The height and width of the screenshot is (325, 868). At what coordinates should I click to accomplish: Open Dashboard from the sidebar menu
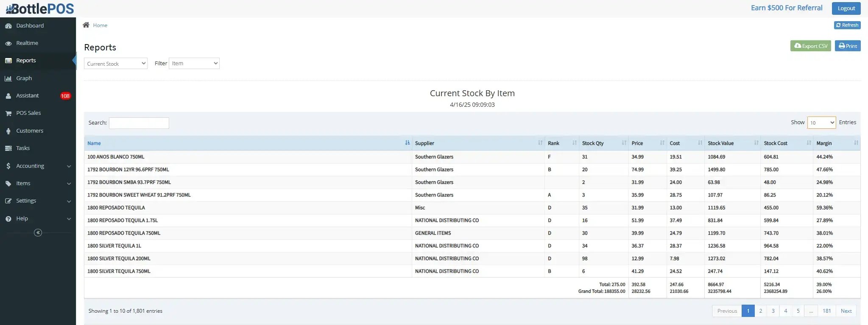[30, 26]
